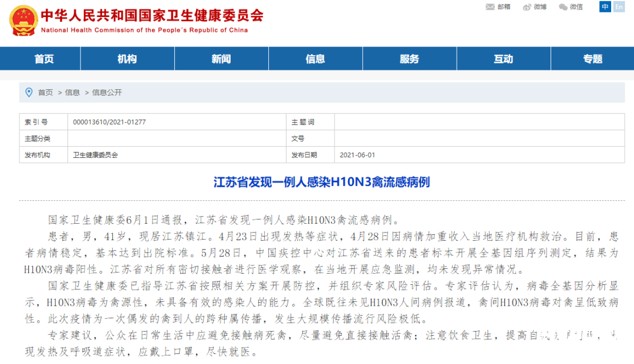
Task: Click the national emblem logo
Action: [23, 20]
